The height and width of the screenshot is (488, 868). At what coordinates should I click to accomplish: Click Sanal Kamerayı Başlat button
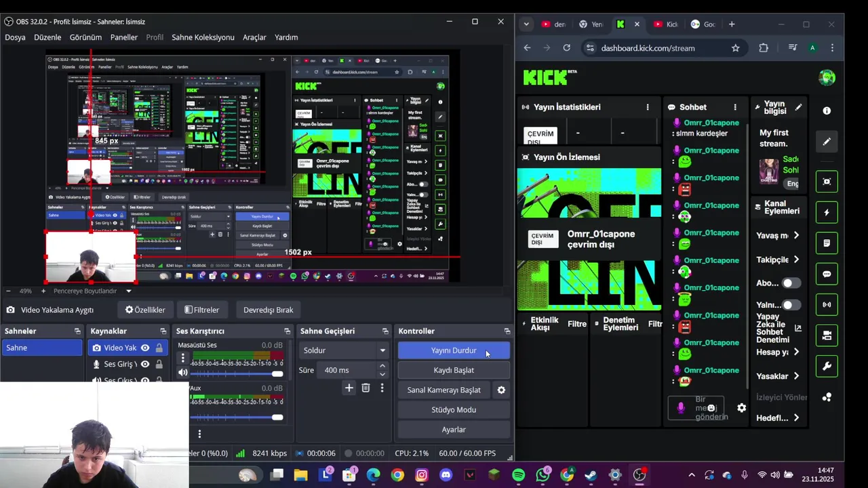click(443, 390)
